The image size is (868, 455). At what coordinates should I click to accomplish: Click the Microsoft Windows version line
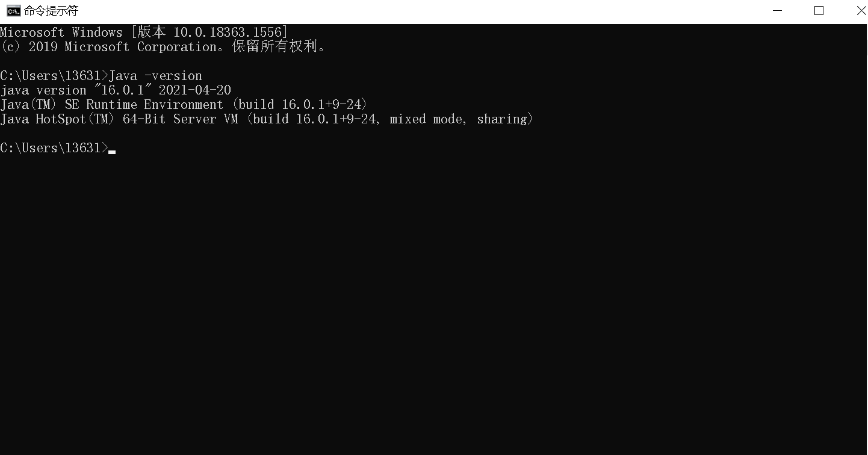[144, 32]
